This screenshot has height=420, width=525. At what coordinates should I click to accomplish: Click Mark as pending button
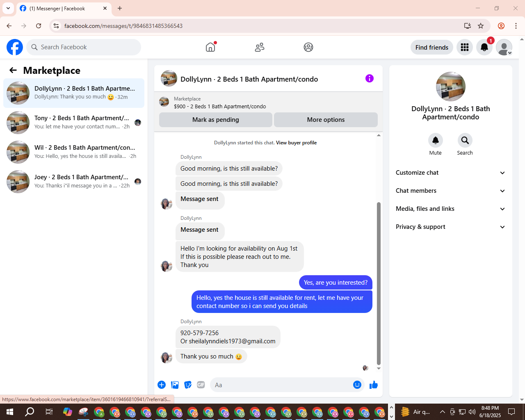point(216,120)
